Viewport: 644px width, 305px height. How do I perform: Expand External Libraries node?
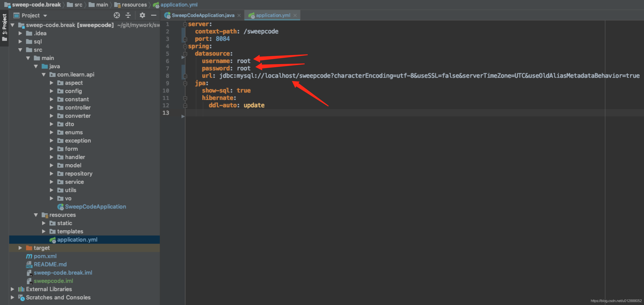(x=13, y=289)
